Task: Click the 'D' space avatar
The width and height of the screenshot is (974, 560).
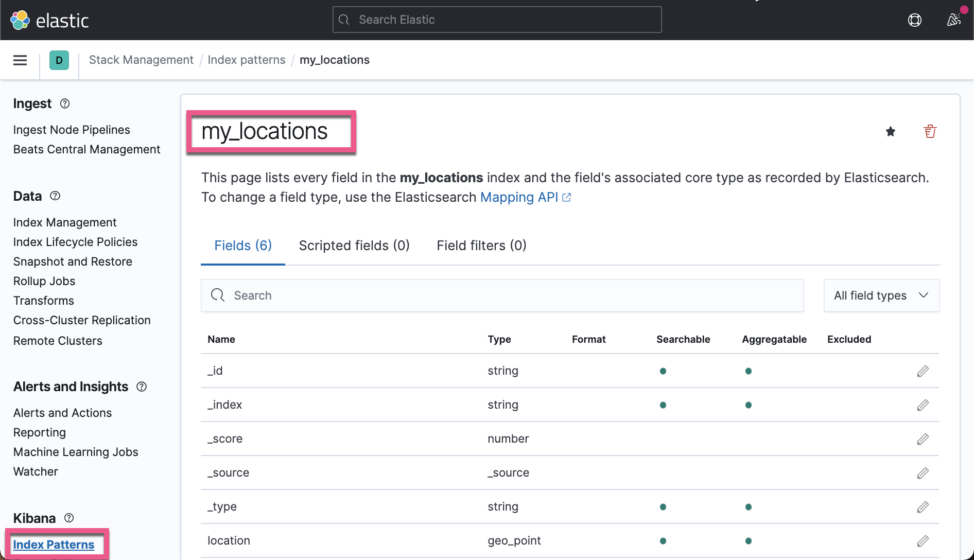Action: click(x=59, y=60)
